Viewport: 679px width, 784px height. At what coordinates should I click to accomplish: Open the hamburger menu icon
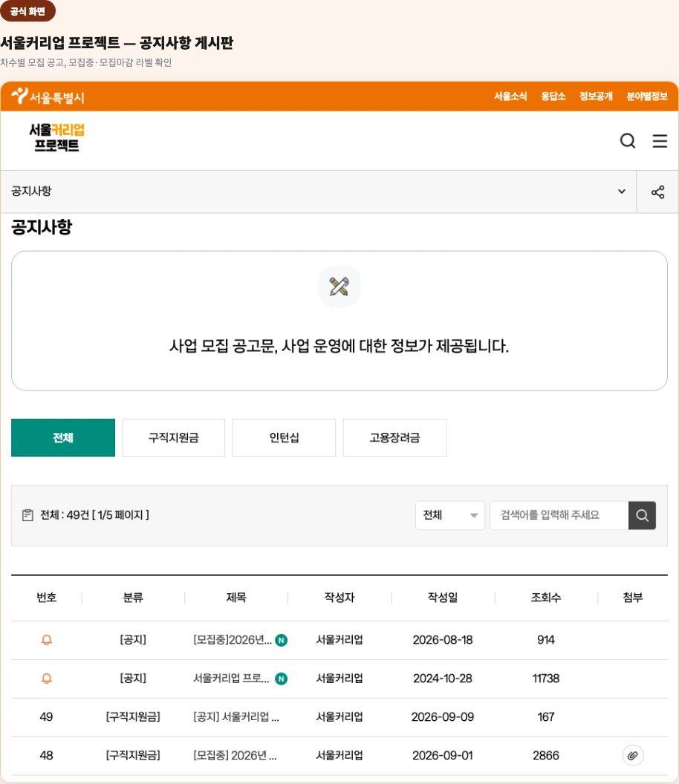click(x=660, y=141)
